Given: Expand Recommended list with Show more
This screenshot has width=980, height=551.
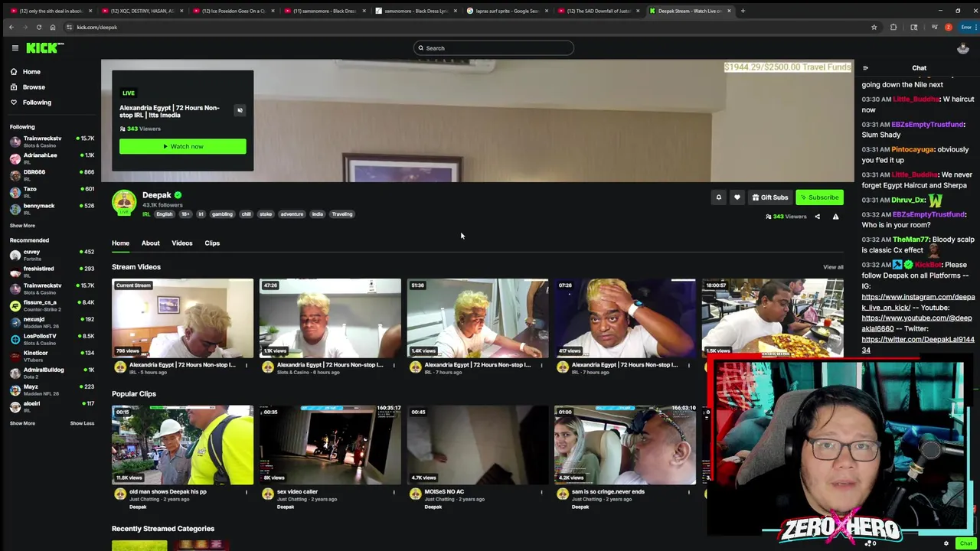Looking at the screenshot, I should (x=22, y=423).
